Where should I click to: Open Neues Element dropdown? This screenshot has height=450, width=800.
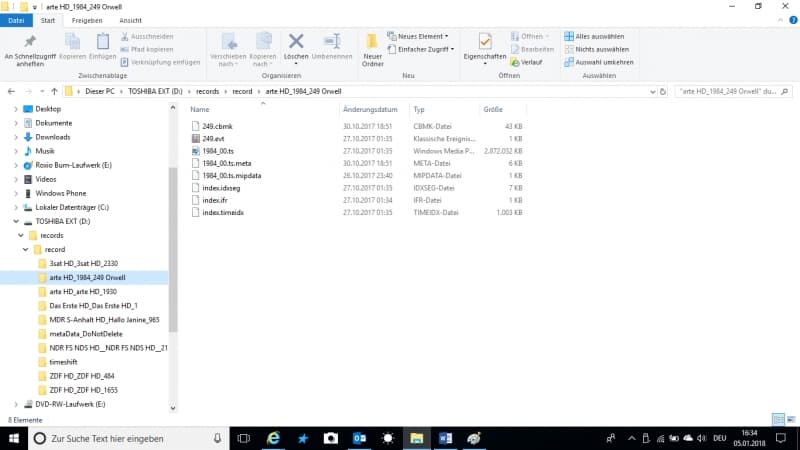click(418, 37)
